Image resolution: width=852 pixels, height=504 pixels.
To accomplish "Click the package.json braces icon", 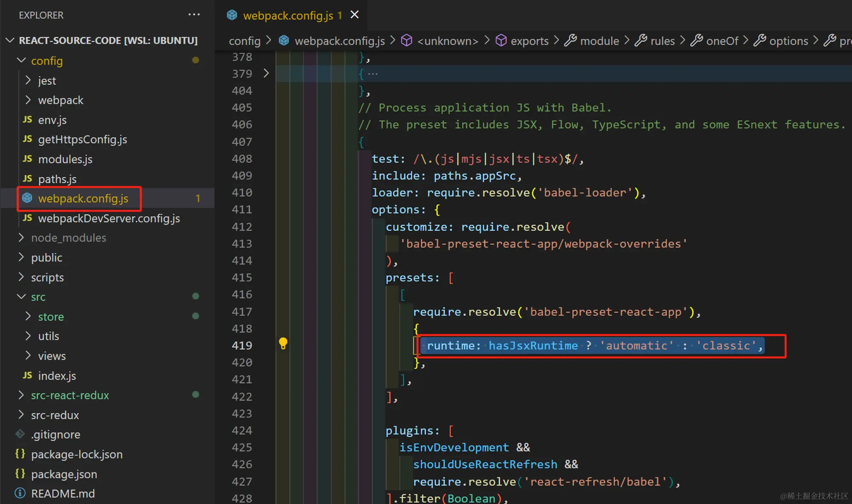I will pos(20,474).
